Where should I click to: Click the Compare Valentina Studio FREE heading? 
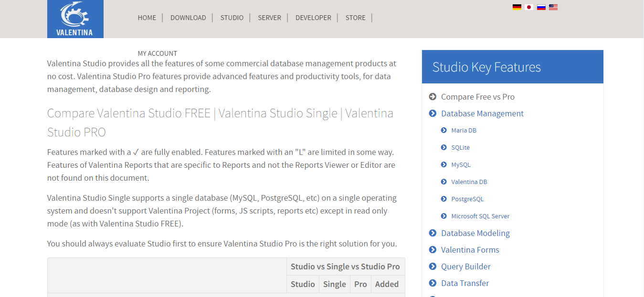(220, 123)
